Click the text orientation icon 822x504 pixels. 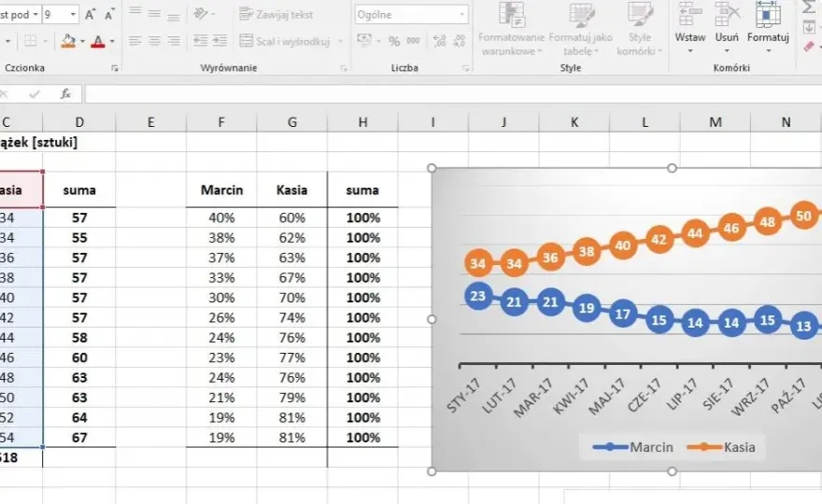pos(201,14)
